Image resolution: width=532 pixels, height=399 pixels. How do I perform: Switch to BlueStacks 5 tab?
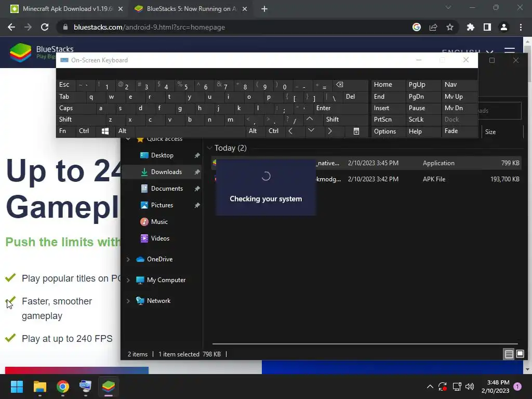(191, 9)
